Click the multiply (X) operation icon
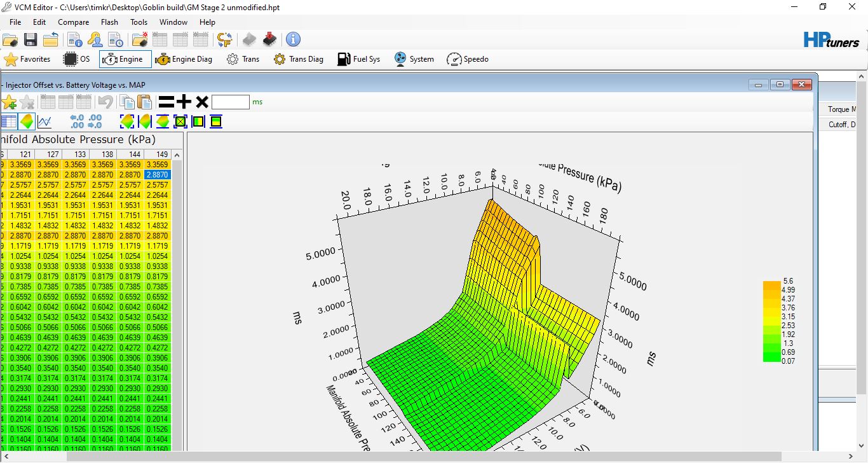The image size is (868, 463). pos(202,102)
